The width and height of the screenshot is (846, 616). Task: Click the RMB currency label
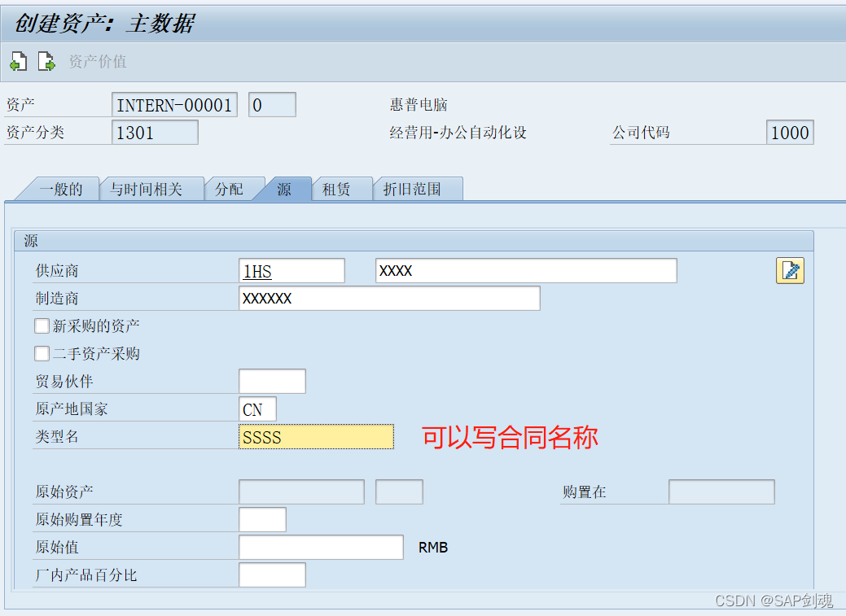click(x=433, y=548)
